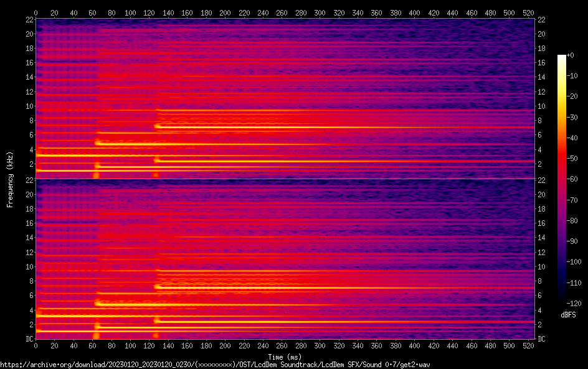Viewport: 588px width, 369px height.
Task: Click the dBFS color scale bar
Action: click(x=562, y=180)
